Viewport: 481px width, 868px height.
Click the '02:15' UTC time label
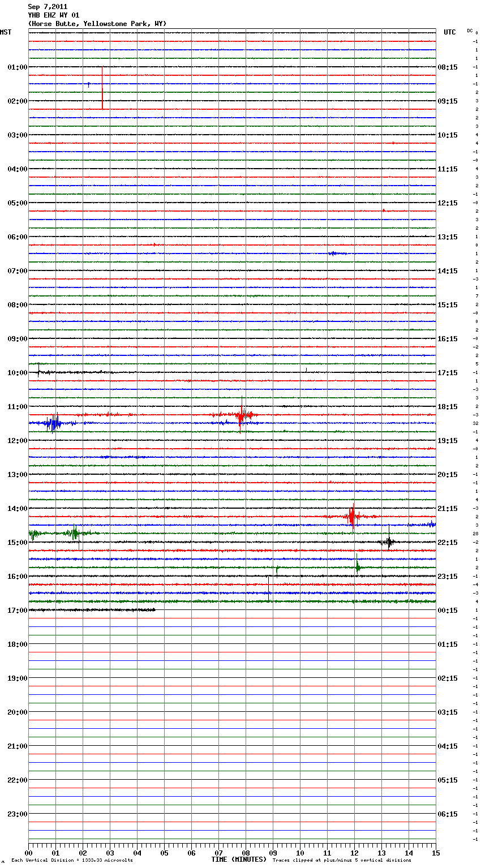(448, 678)
